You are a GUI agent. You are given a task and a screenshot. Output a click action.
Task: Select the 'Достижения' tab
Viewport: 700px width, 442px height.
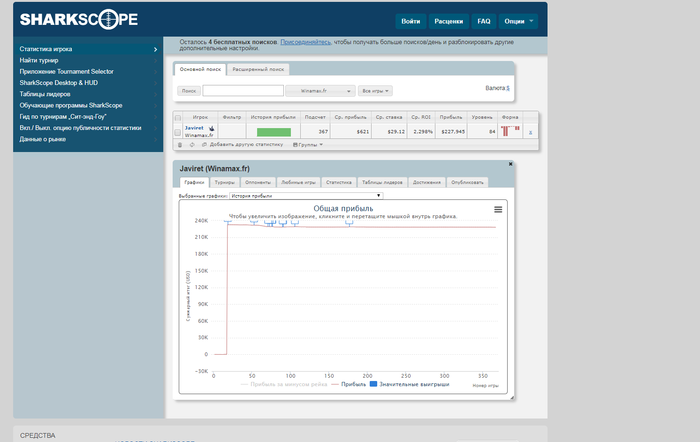pos(426,182)
